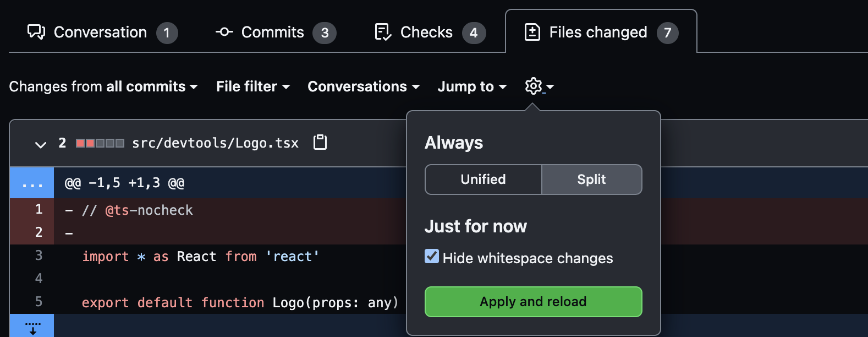This screenshot has height=337, width=868.
Task: Collapse the src/devtools/Logo.tsx file diff
Action: tap(40, 144)
